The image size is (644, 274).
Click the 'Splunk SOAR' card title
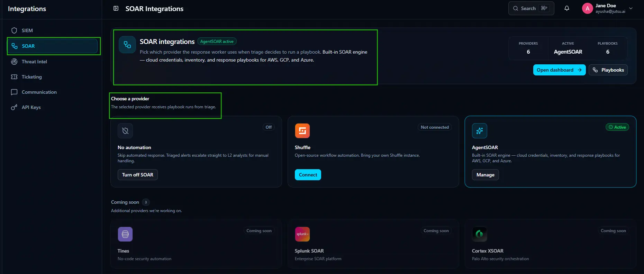tap(309, 251)
